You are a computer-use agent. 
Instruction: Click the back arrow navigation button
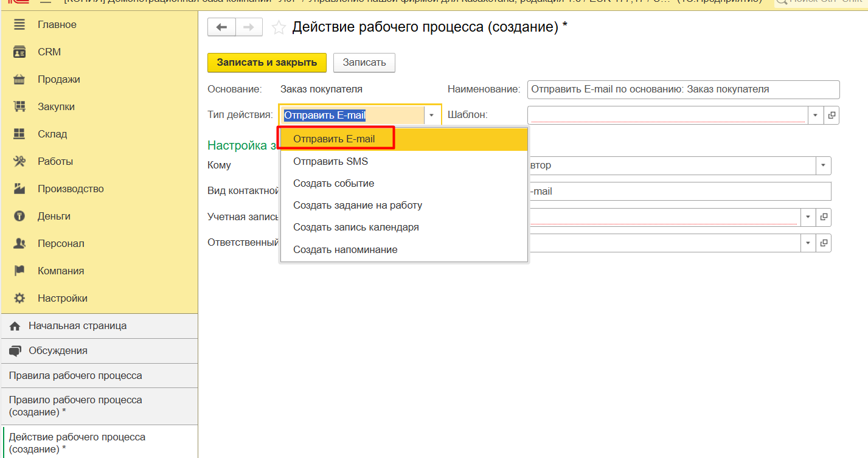(x=221, y=27)
